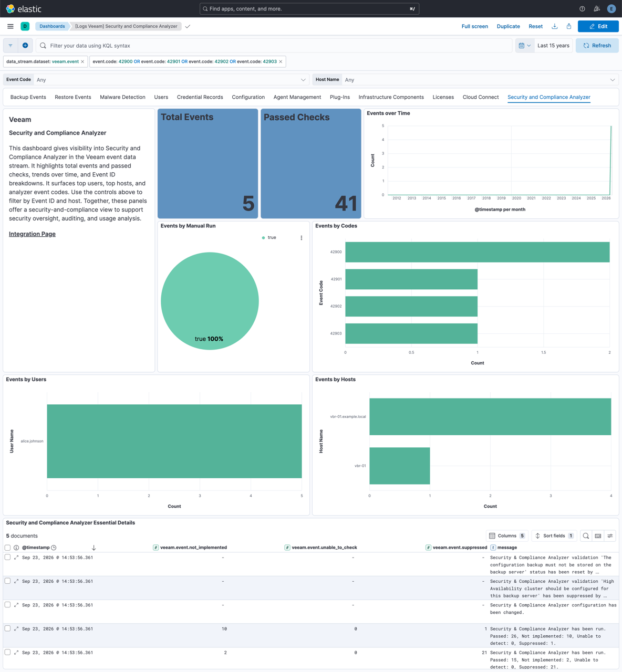Open the Credential Records tab
The height and width of the screenshot is (672, 622).
pos(200,97)
